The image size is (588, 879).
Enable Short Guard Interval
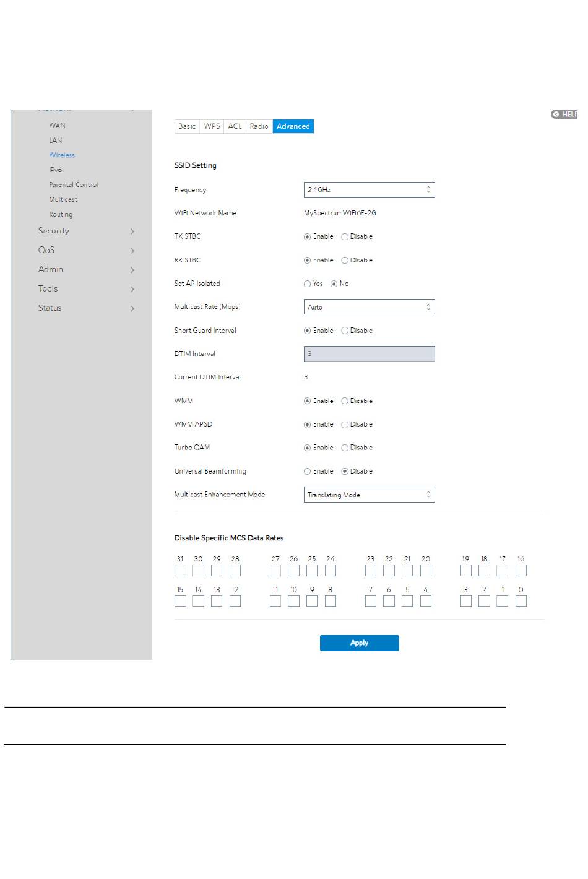307,331
